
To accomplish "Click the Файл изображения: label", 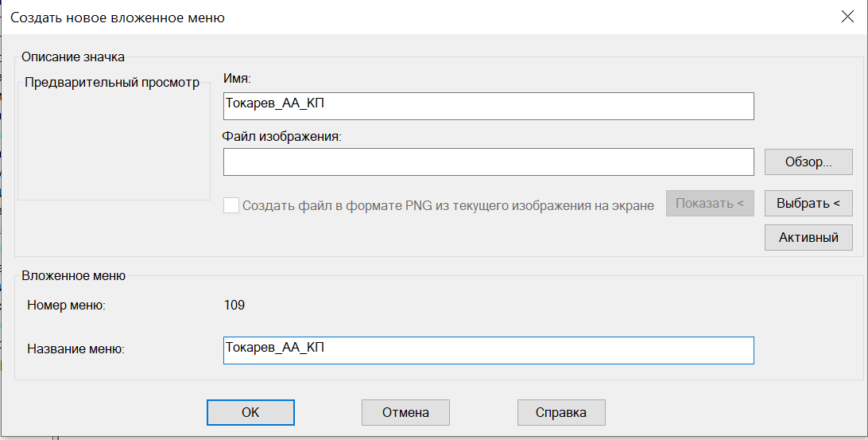I will [x=281, y=136].
